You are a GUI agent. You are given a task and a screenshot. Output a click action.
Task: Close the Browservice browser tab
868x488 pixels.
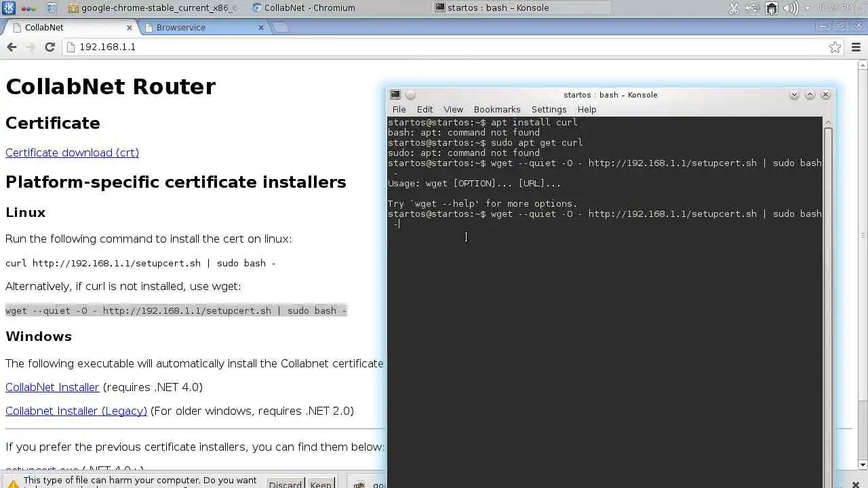pyautogui.click(x=261, y=28)
